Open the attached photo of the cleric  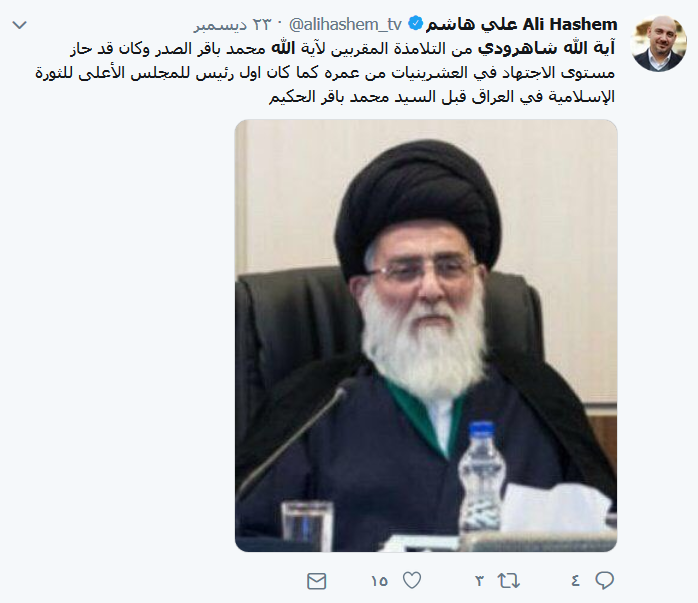coord(426,336)
